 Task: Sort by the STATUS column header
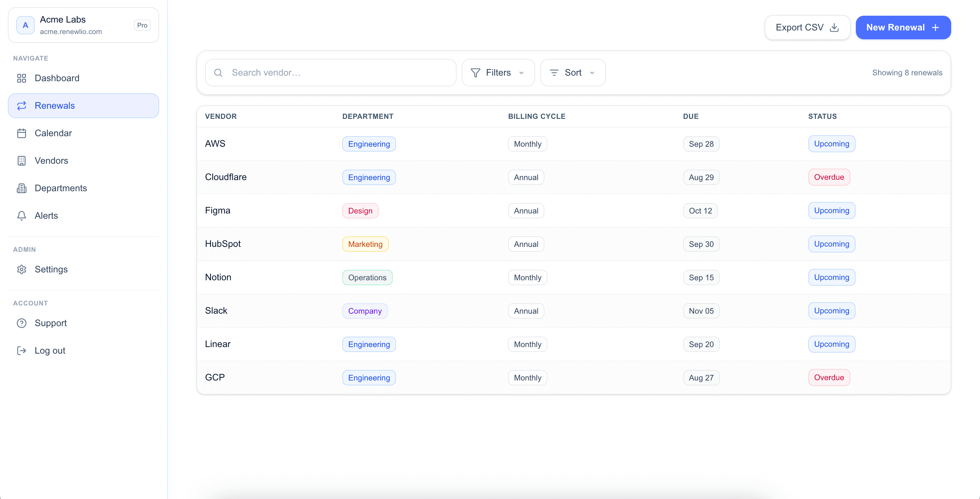pyautogui.click(x=822, y=116)
